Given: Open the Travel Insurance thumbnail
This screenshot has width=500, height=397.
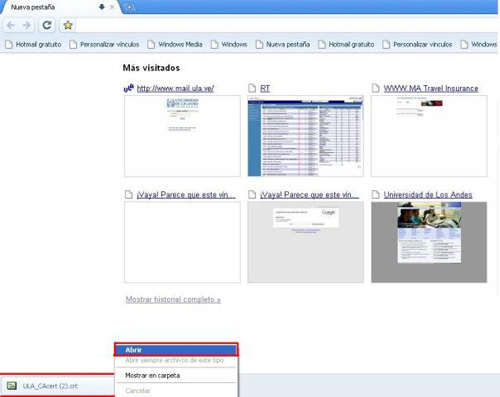Looking at the screenshot, I should (x=429, y=136).
